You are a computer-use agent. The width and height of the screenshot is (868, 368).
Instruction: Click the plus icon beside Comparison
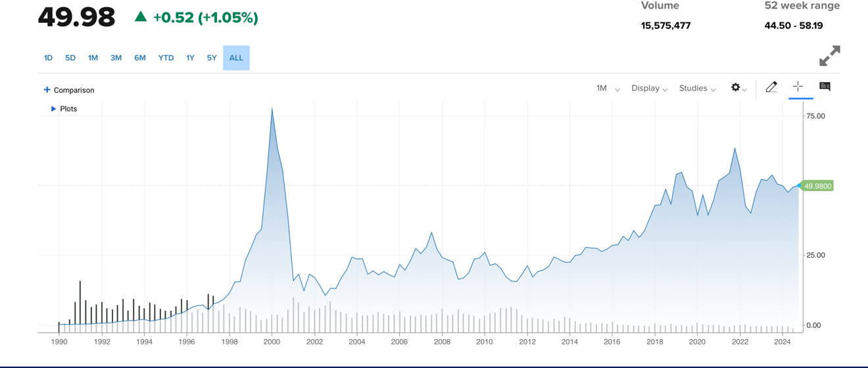pos(47,90)
